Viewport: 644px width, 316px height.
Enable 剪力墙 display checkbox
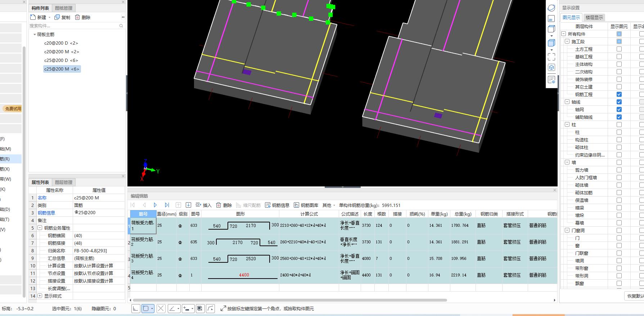[619, 170]
